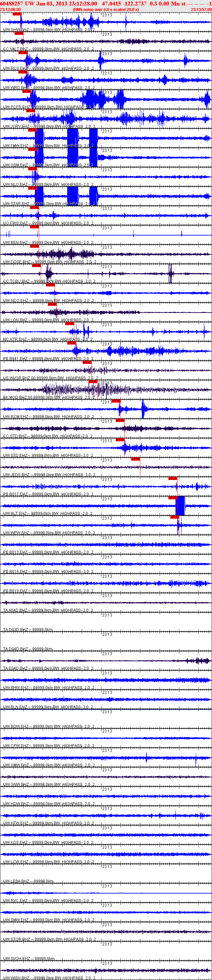Select the UW.STAR.EHZ station label
Image resolution: width=212 pixels, height=980 pixels.
point(49,204)
